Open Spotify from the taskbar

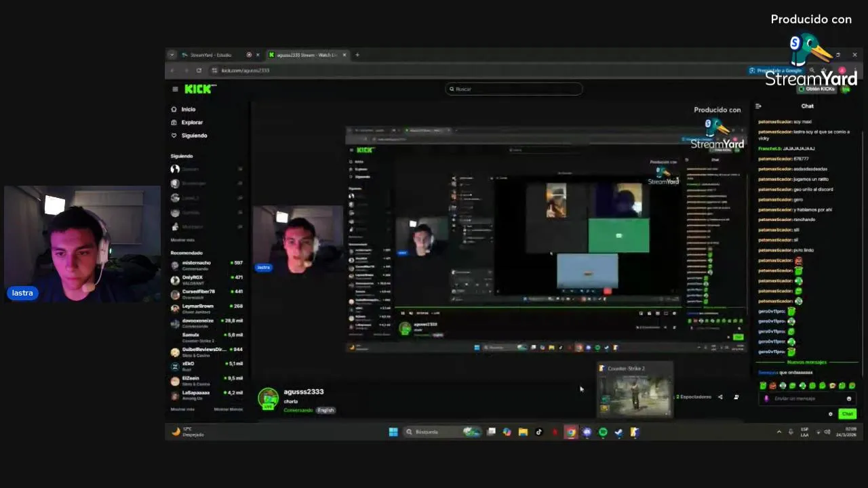(x=603, y=432)
